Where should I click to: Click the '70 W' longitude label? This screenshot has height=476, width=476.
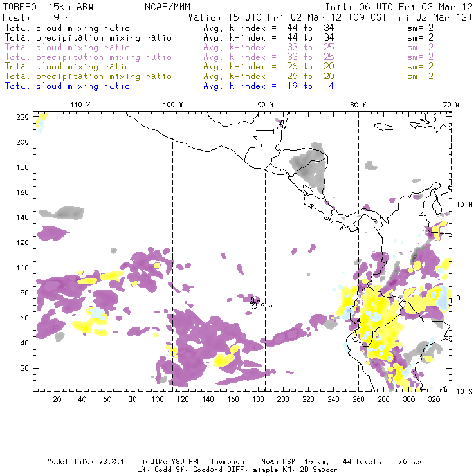(451, 105)
